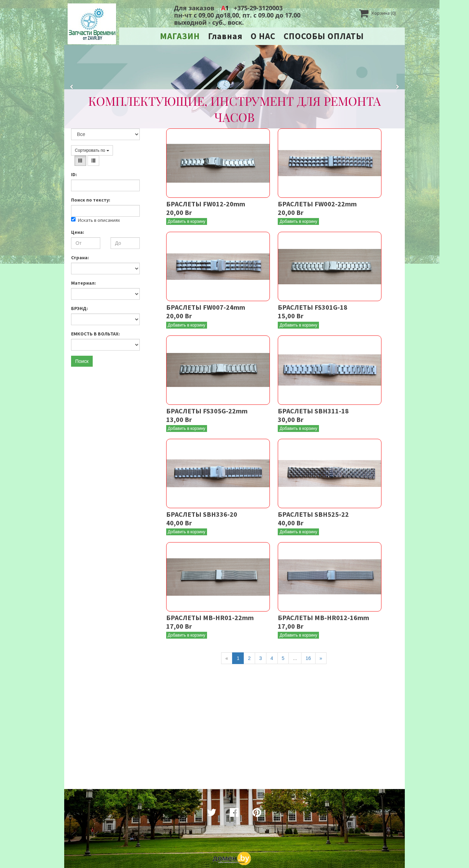Open the Все category dropdown
469x868 pixels.
(x=105, y=134)
